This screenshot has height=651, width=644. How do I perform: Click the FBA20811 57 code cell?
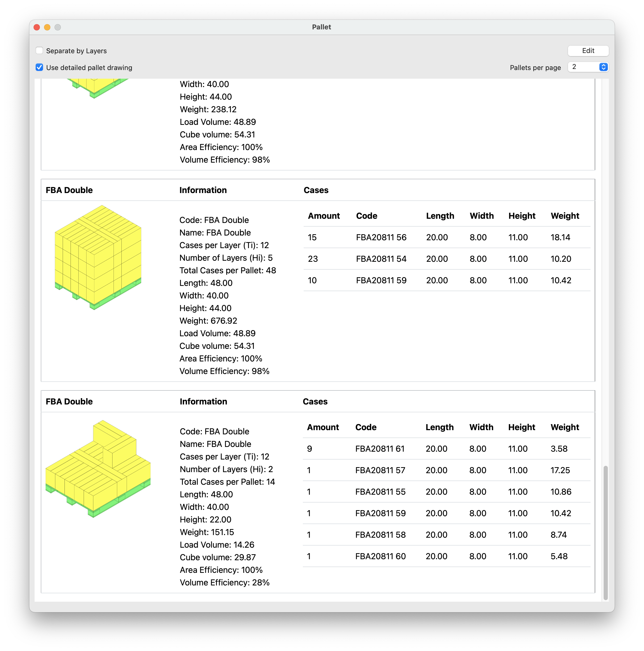[x=380, y=470]
